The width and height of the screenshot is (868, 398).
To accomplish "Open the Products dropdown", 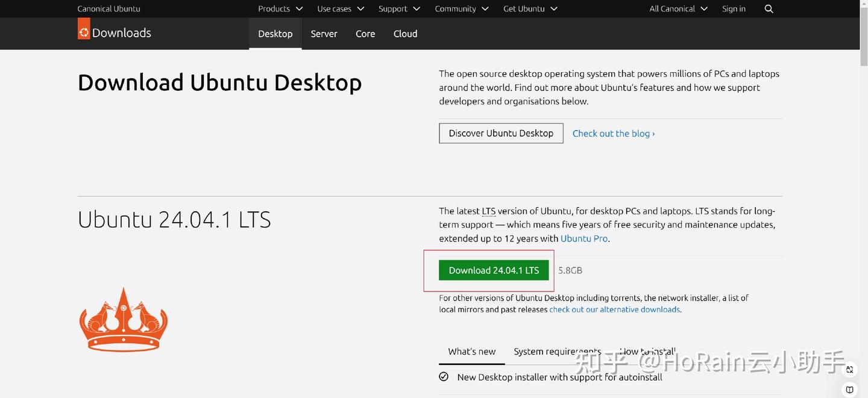I will coord(274,8).
